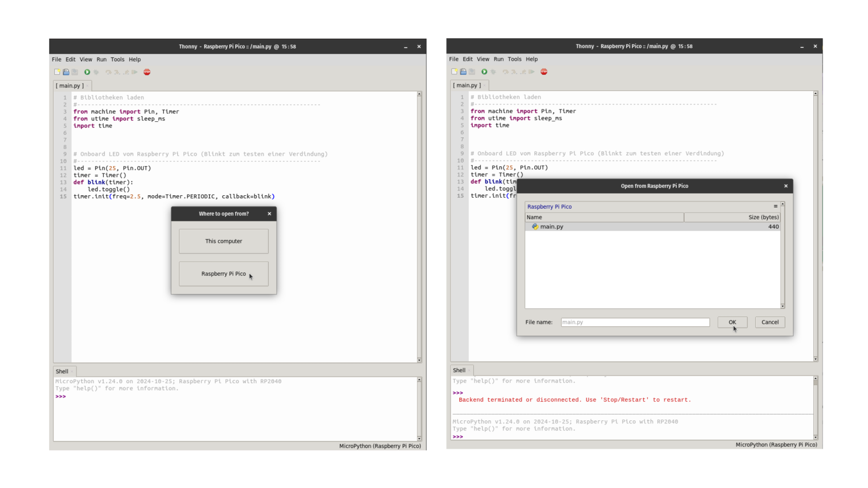The width and height of the screenshot is (868, 488).
Task: Click left window editor vertical scrollbar
Action: coord(419,227)
